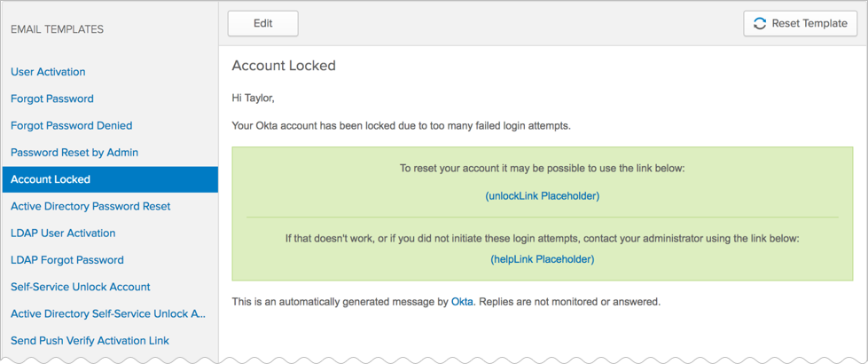The height and width of the screenshot is (364, 868).
Task: Select the highlighted Account Locked item
Action: 110,179
